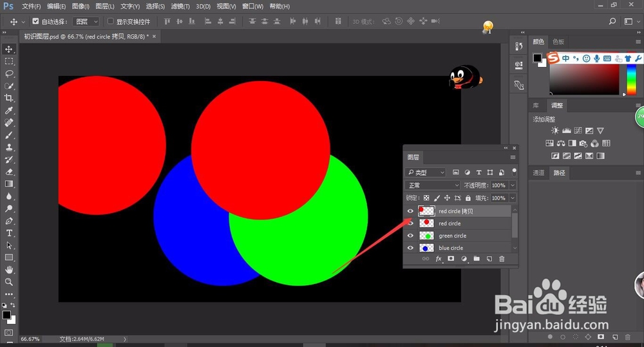The image size is (644, 347).
Task: Click the search magnifier in options bar
Action: pyautogui.click(x=612, y=21)
